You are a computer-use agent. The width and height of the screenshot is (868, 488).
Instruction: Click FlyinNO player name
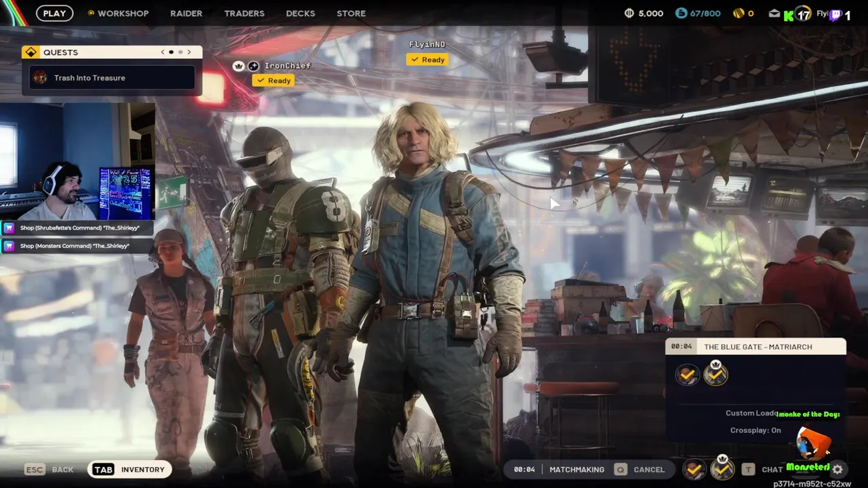coord(427,45)
